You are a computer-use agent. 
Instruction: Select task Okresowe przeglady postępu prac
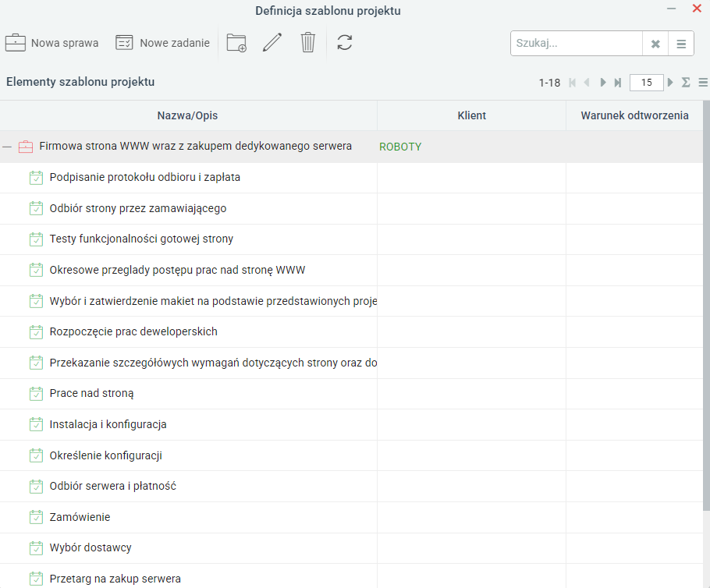pos(351,271)
